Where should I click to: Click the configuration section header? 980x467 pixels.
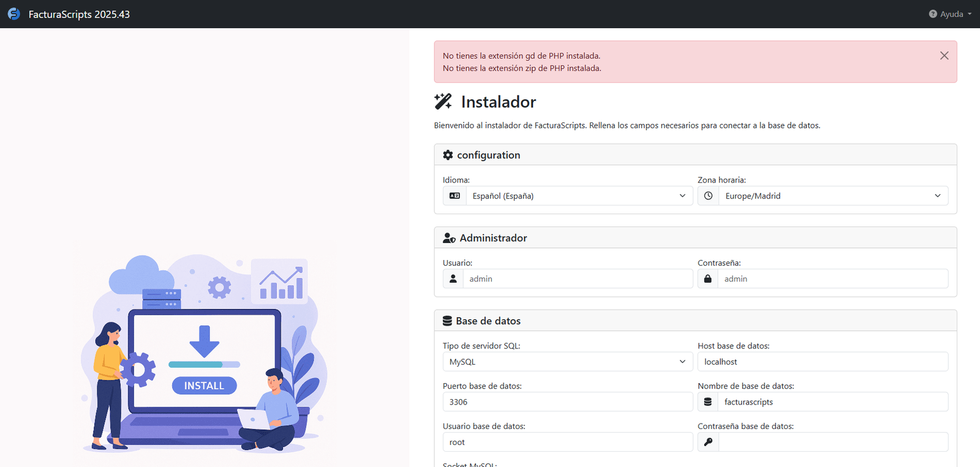[695, 155]
